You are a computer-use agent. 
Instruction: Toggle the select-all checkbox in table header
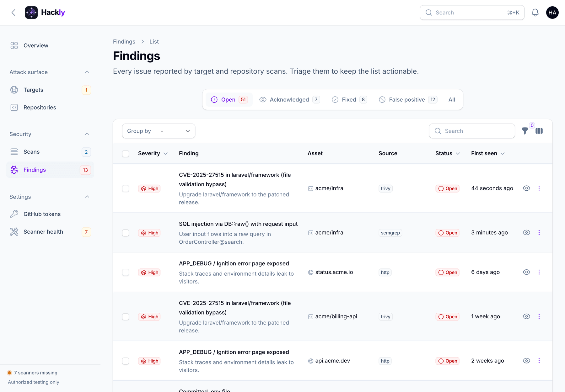point(126,154)
